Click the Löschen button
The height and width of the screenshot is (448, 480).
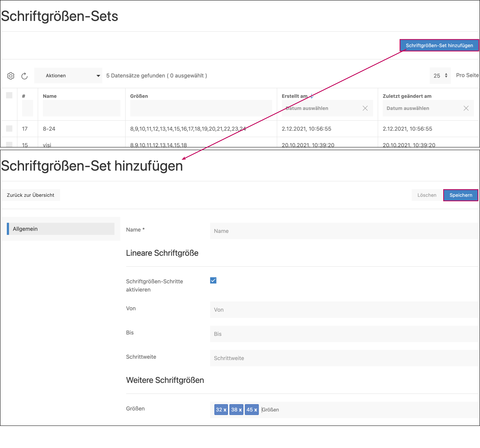pyautogui.click(x=427, y=195)
